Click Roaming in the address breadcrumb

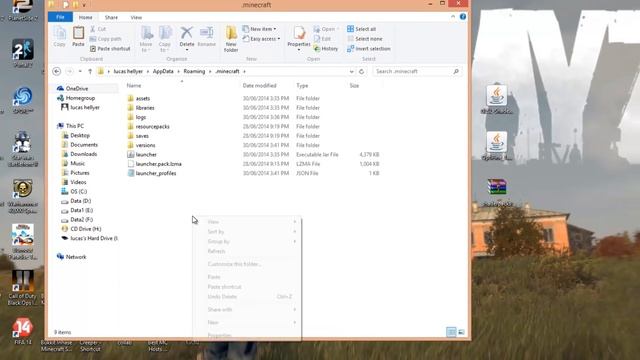pos(194,71)
